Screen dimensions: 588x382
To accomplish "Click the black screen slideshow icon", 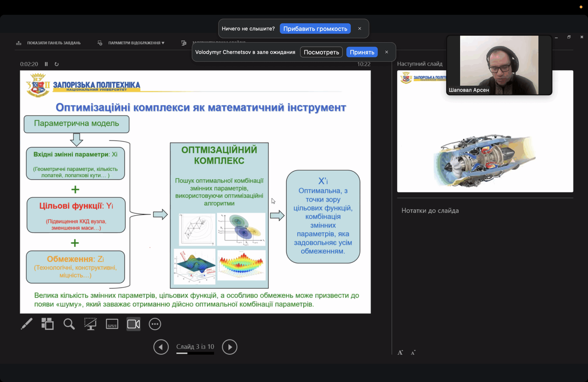I will (90, 324).
